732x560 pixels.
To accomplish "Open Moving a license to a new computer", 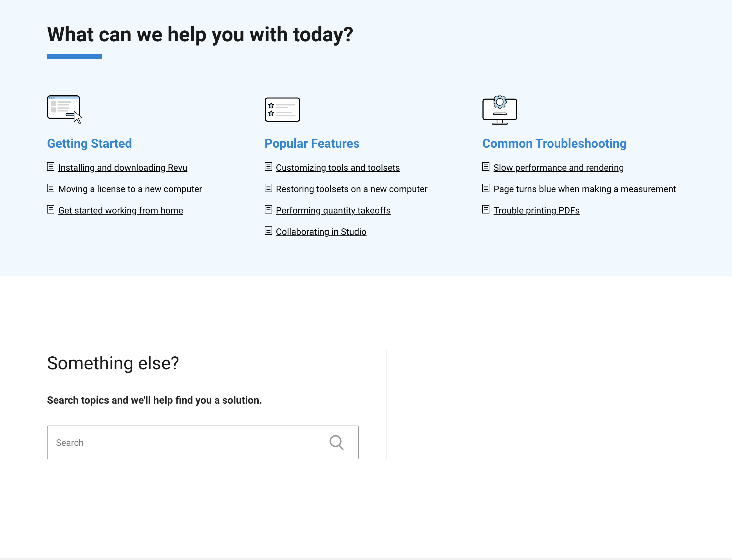I will pyautogui.click(x=130, y=189).
